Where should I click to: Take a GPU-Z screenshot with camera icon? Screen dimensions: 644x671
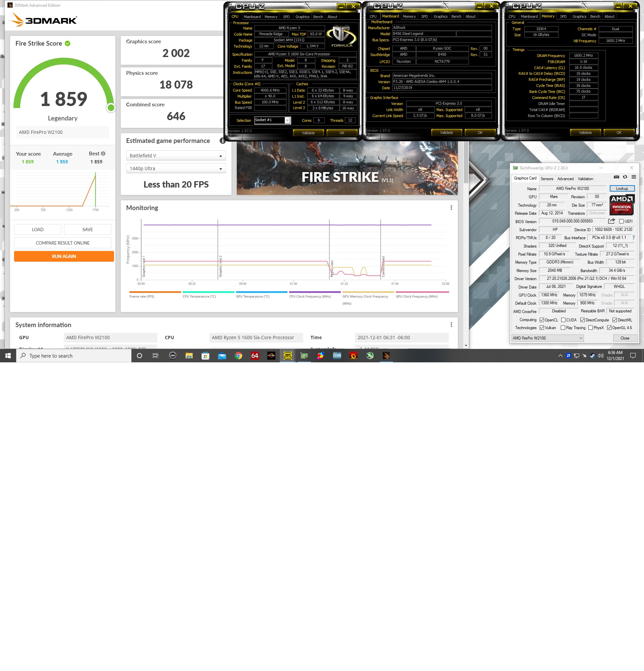tap(616, 177)
